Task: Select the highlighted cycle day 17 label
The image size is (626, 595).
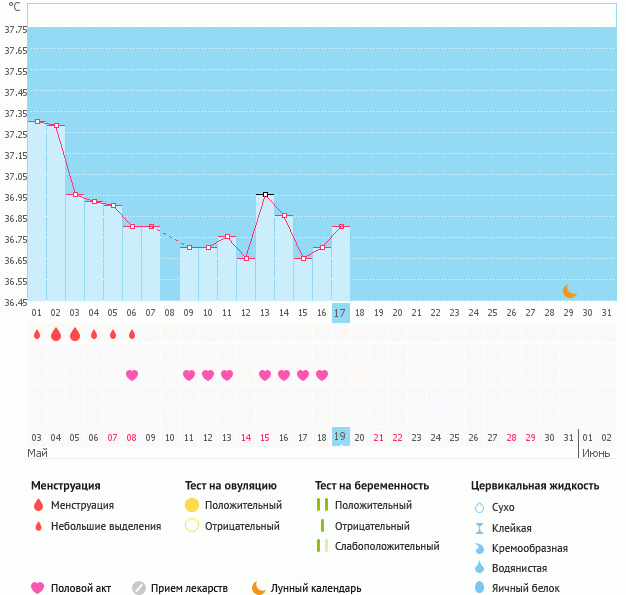Action: click(340, 313)
